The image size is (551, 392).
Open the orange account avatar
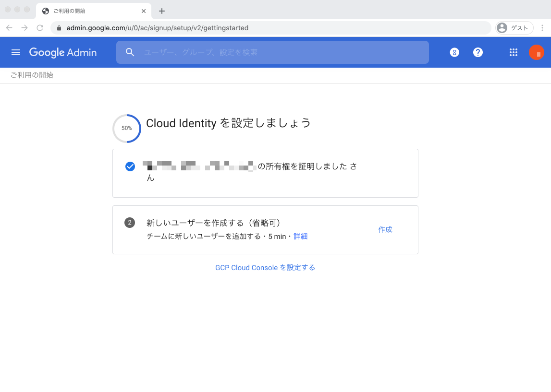536,52
